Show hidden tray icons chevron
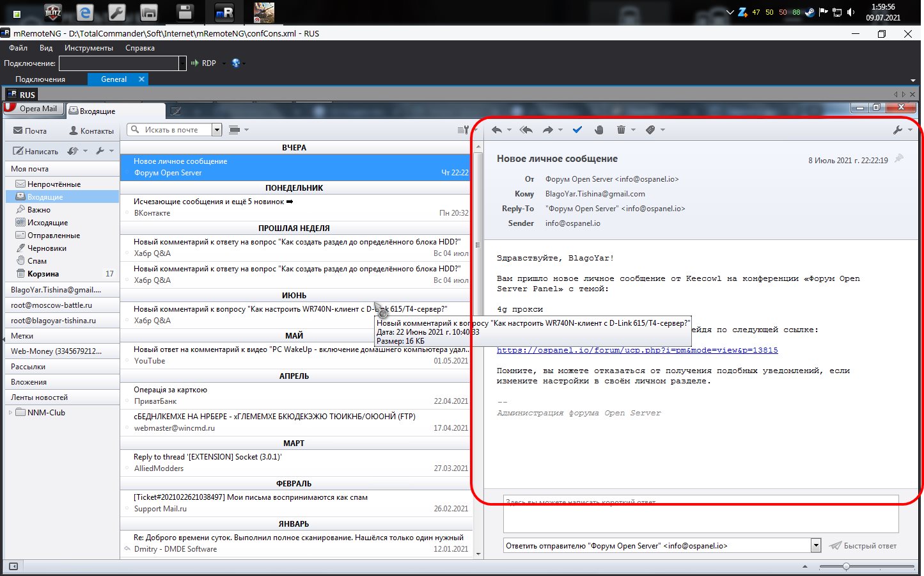924x576 pixels. pos(730,12)
